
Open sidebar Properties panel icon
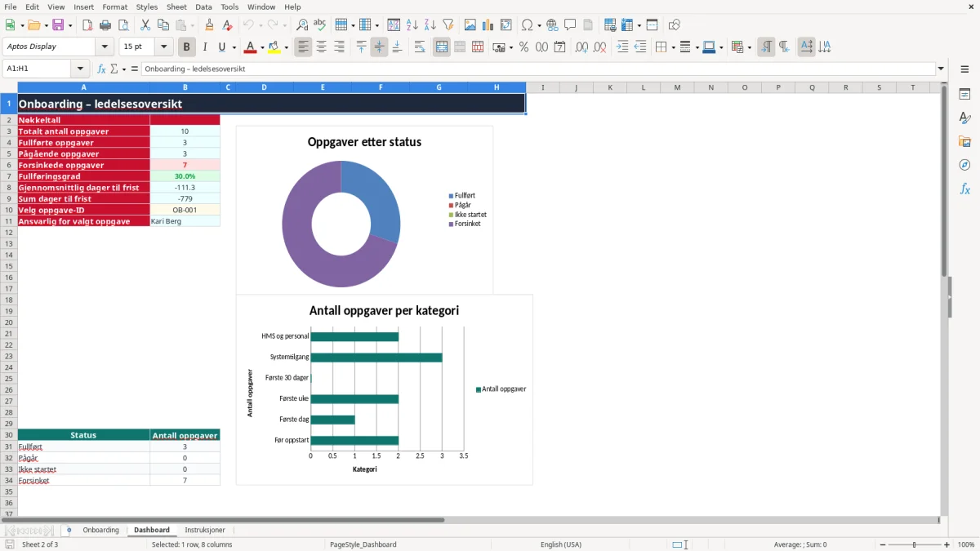[964, 95]
